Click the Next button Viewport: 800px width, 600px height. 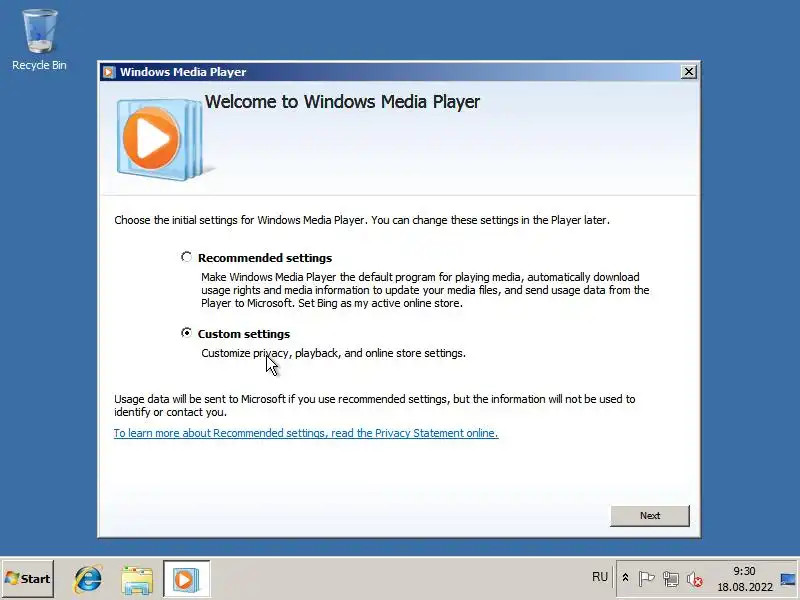tap(649, 516)
